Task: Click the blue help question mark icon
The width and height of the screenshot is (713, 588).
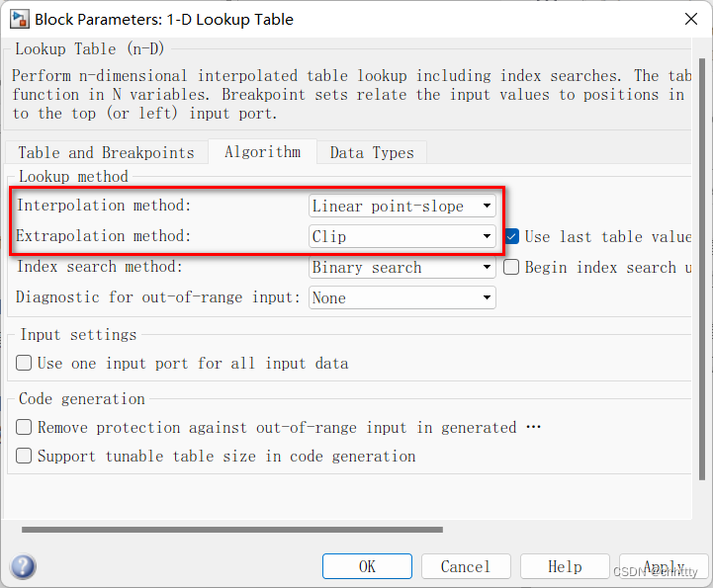Action: [x=23, y=566]
